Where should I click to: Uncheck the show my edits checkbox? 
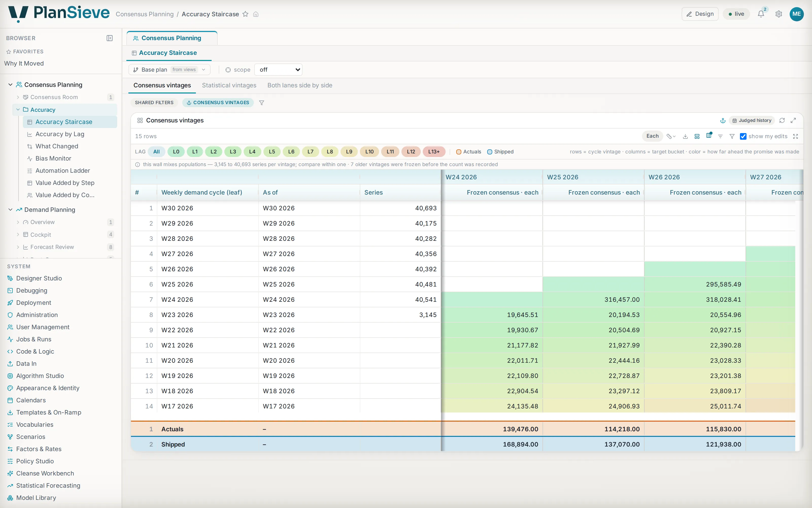click(743, 136)
